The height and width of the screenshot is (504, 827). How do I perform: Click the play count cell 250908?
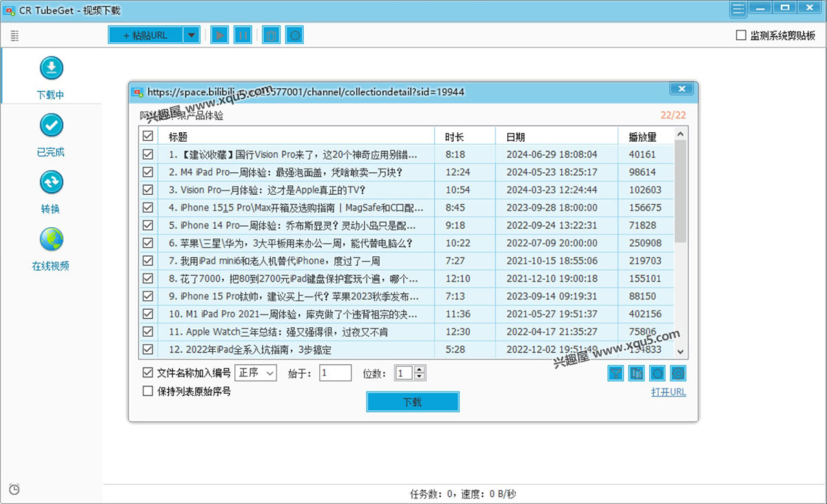(x=645, y=243)
